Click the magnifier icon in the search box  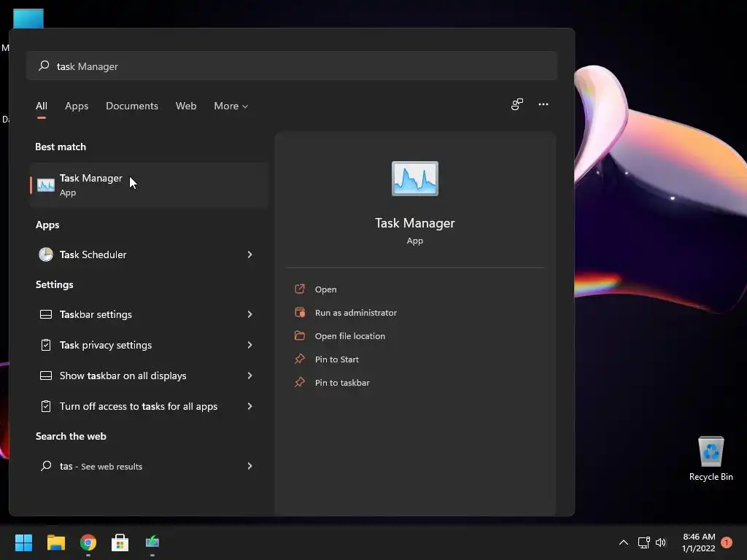point(44,65)
